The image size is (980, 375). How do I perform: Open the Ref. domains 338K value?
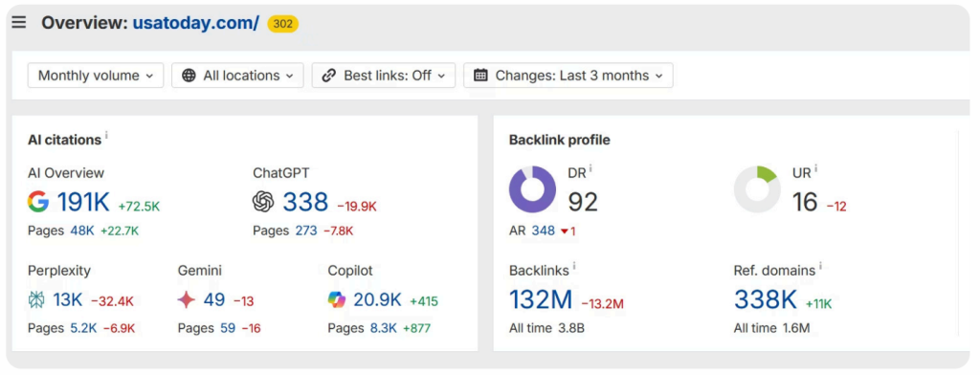click(766, 300)
